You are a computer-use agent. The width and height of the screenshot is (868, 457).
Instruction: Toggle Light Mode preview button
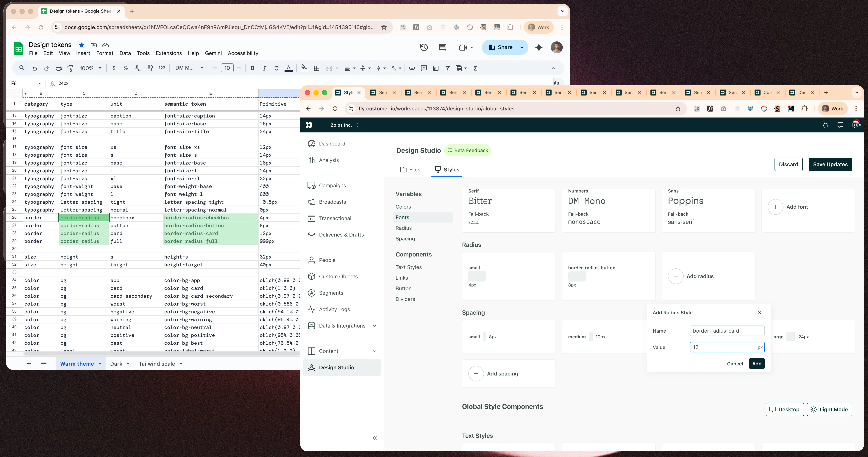pyautogui.click(x=829, y=409)
